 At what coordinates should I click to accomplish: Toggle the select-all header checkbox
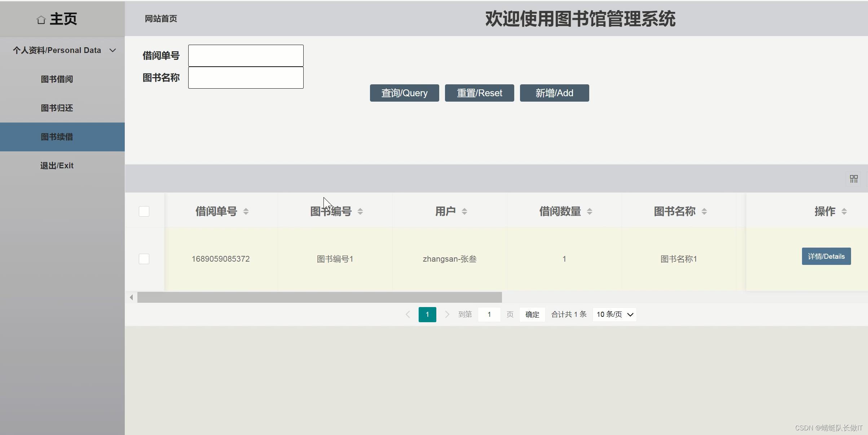click(x=144, y=211)
